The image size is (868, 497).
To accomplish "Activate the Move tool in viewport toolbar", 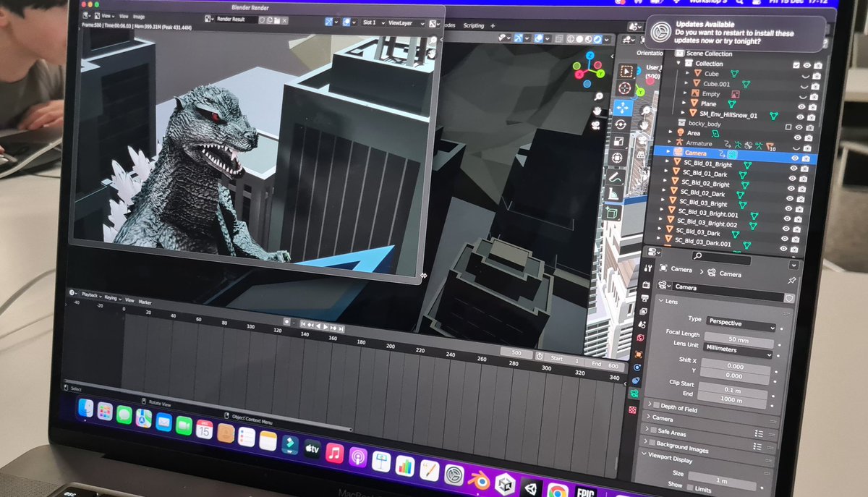I will 622,107.
